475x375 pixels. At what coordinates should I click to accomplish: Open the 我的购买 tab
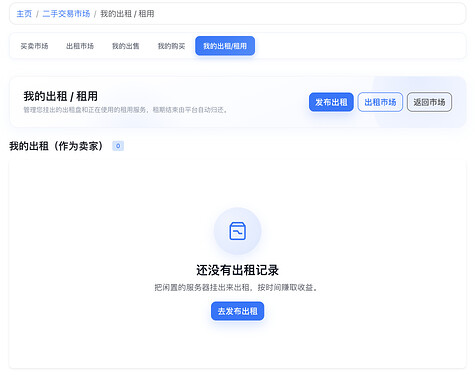pos(171,46)
